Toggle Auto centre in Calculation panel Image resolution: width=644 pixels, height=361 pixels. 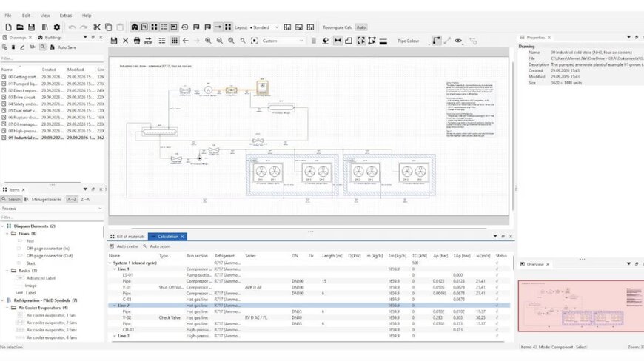click(x=124, y=246)
